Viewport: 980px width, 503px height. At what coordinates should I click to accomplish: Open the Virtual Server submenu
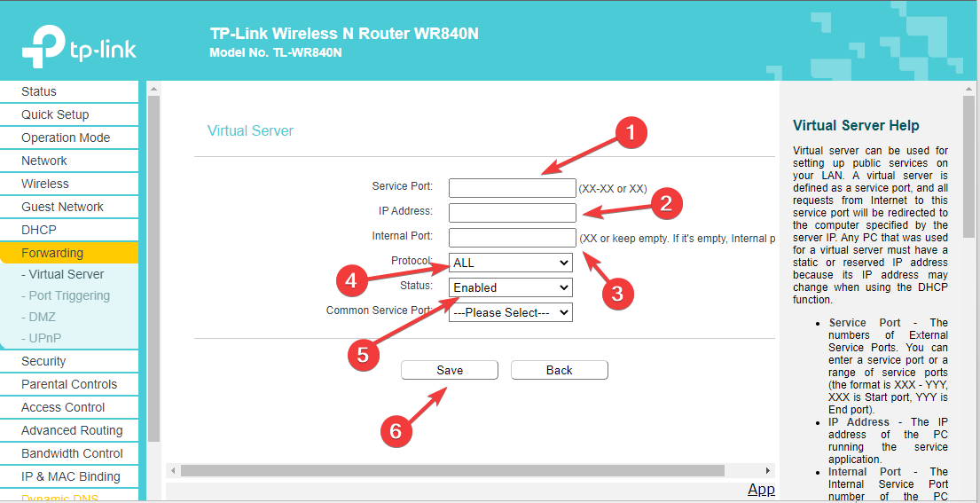click(x=62, y=274)
